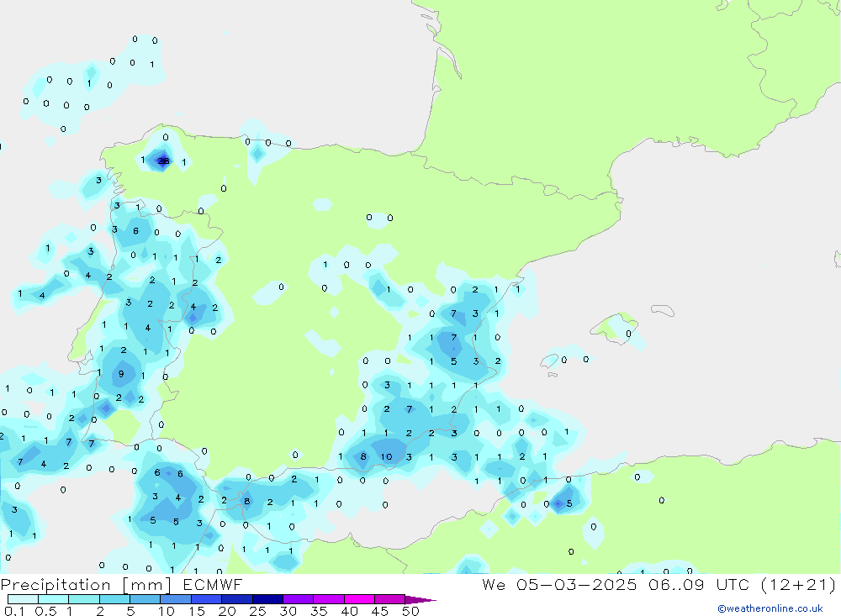Pick the 10–15 mm legend color swatch

point(176,599)
